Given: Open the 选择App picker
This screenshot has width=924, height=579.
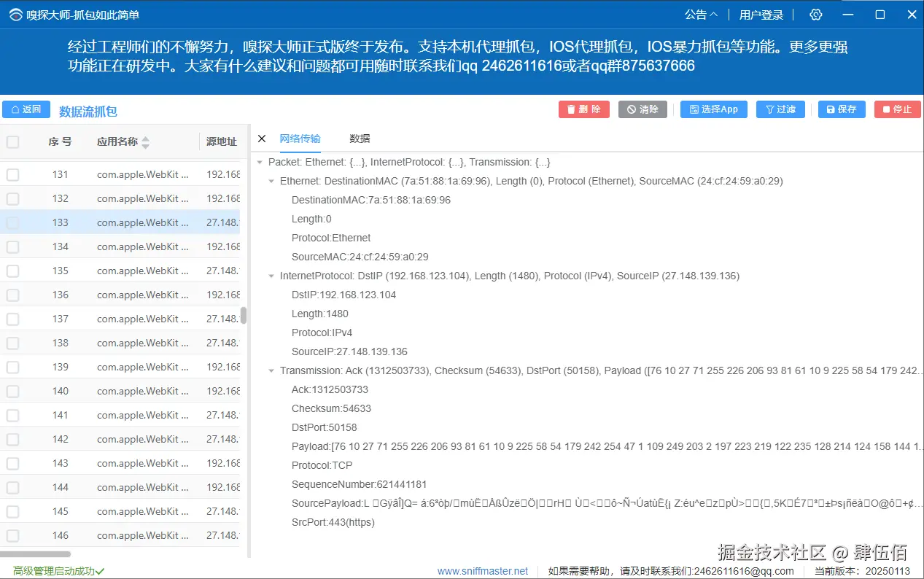Looking at the screenshot, I should click(x=713, y=109).
